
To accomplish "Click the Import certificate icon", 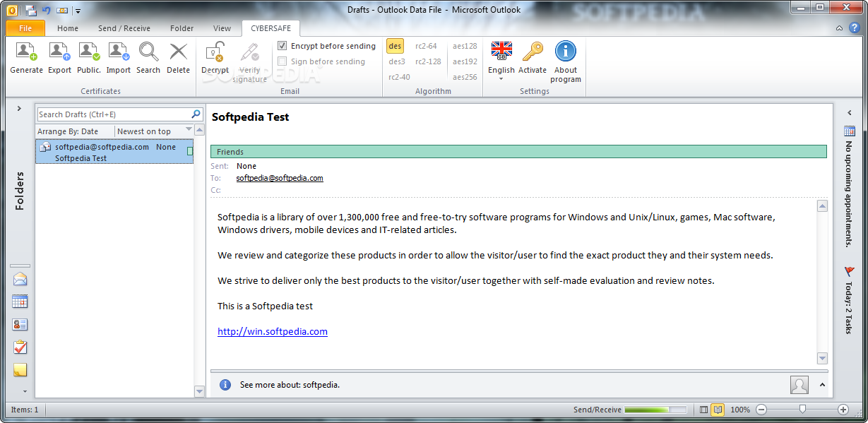I will [x=119, y=52].
